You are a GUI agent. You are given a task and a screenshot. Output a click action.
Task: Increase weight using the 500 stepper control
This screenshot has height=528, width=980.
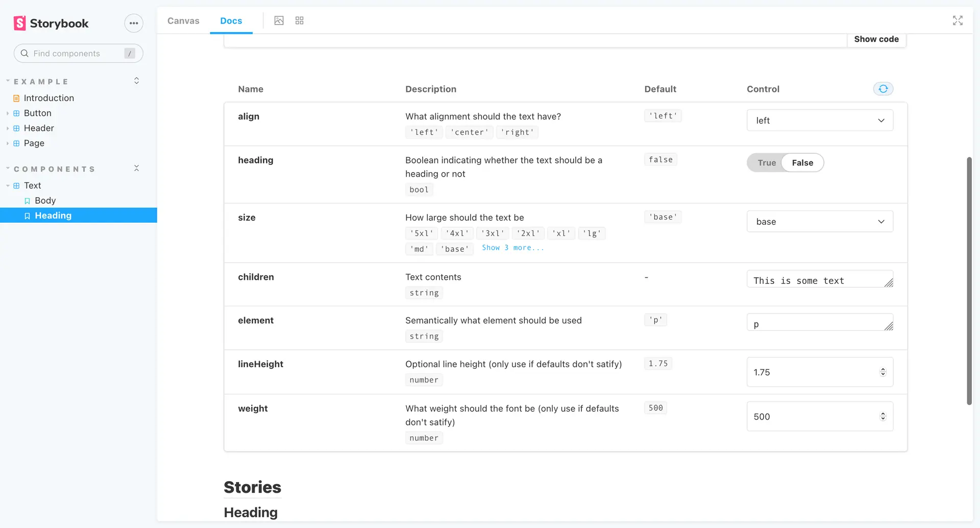coord(883,414)
